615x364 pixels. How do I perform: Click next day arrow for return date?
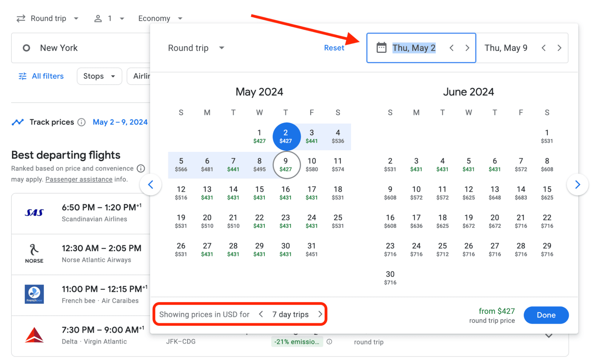point(559,48)
